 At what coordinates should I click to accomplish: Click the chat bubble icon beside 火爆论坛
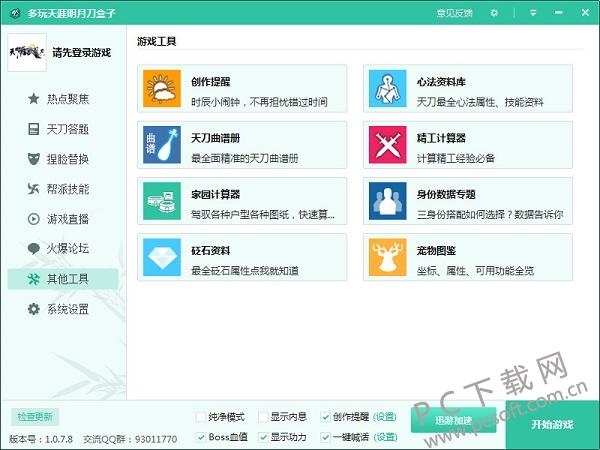pos(34,249)
